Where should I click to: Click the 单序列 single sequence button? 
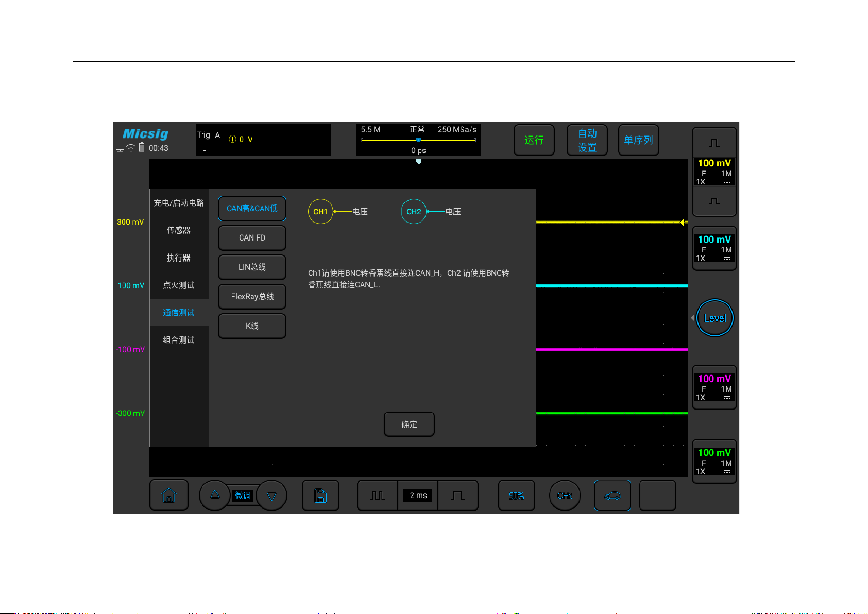coord(638,140)
